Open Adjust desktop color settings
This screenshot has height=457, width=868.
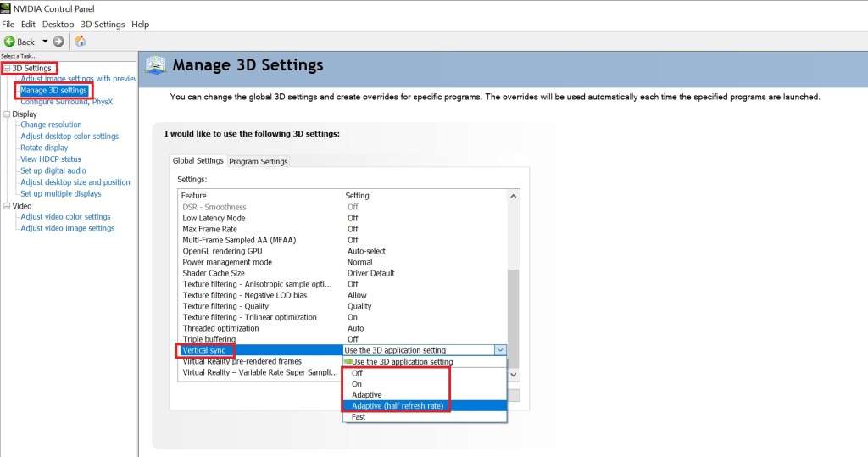pyautogui.click(x=70, y=137)
